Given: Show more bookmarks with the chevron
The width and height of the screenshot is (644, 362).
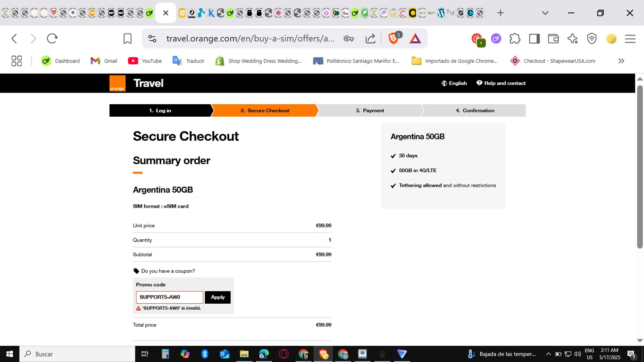Looking at the screenshot, I should [x=621, y=61].
